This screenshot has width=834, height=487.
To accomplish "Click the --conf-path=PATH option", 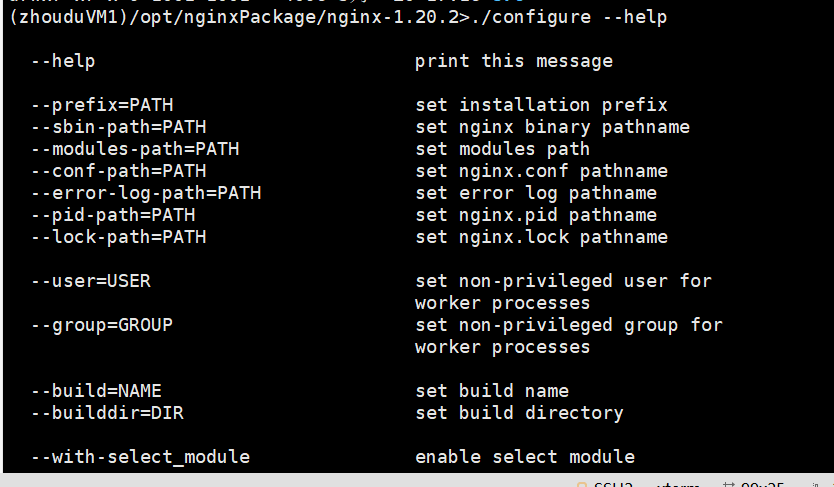I will pos(118,171).
